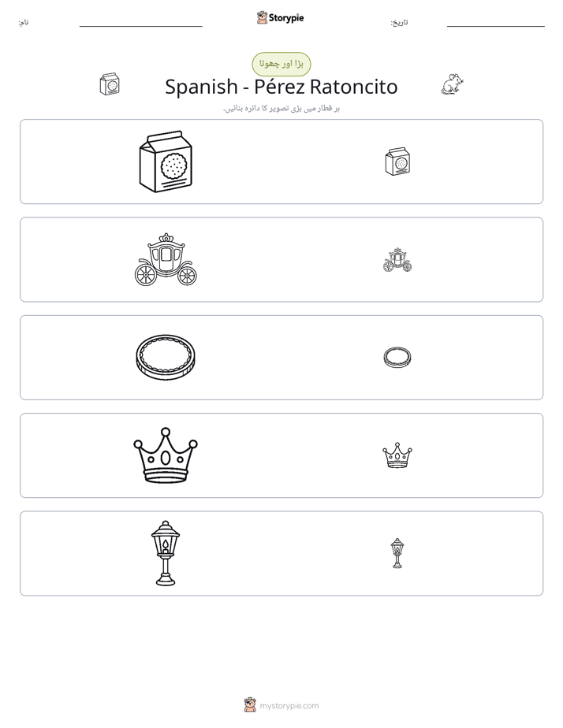Image resolution: width=563 pixels, height=728 pixels.
Task: Click the large street lamp picture
Action: click(x=166, y=553)
